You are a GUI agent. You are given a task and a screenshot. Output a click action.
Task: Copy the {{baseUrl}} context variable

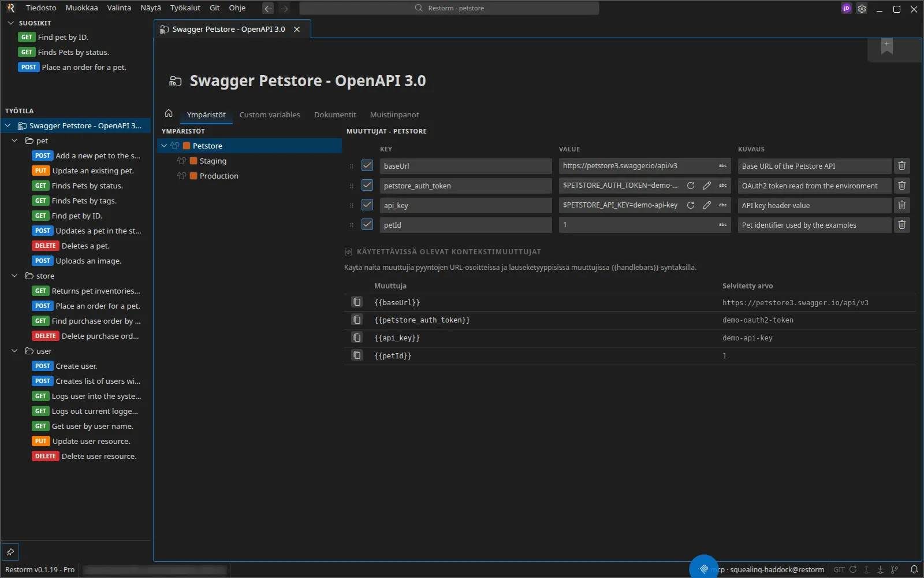357,302
